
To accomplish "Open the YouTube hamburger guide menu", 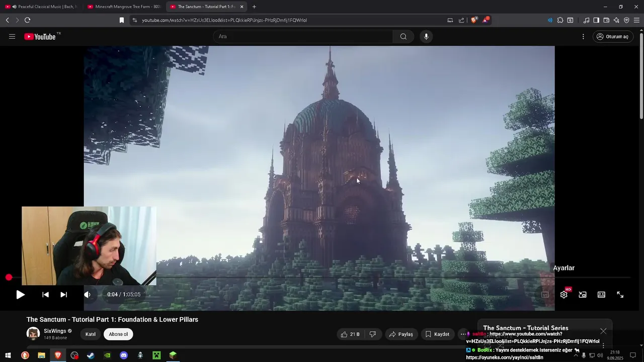I will [x=12, y=37].
